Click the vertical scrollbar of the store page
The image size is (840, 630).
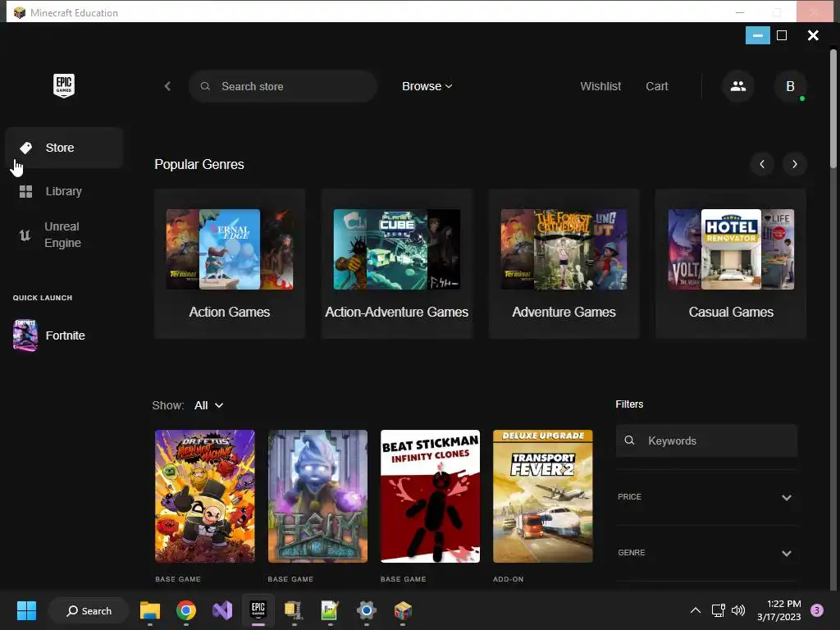[833, 110]
